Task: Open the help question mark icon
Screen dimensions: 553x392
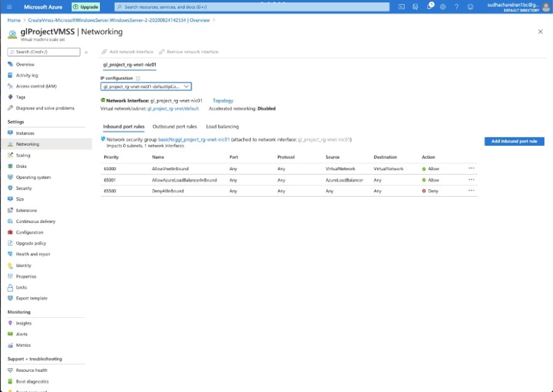Action: [x=456, y=7]
